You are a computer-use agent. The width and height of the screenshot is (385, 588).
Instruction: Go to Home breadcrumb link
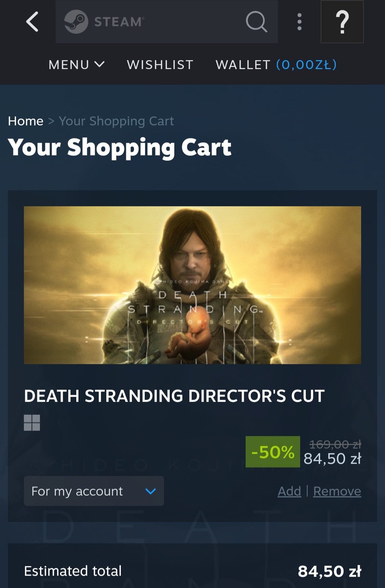(26, 121)
